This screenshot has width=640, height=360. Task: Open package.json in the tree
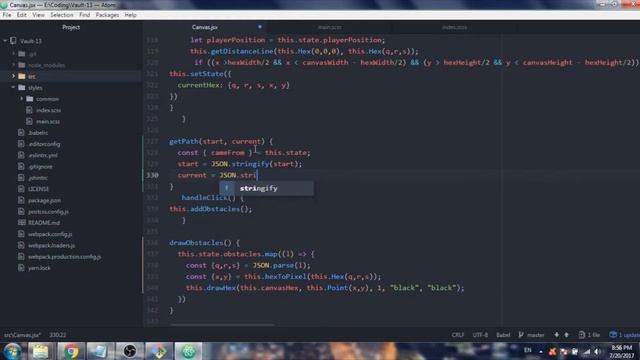click(x=44, y=200)
